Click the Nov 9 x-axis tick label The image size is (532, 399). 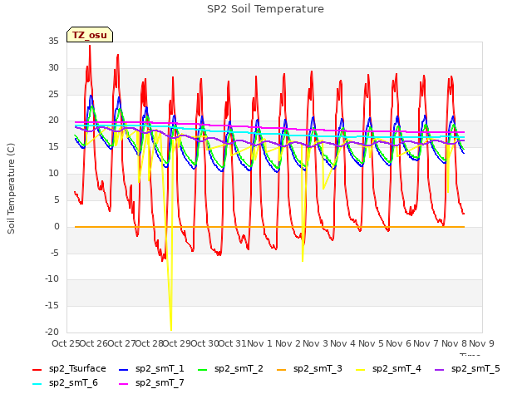tap(481, 343)
